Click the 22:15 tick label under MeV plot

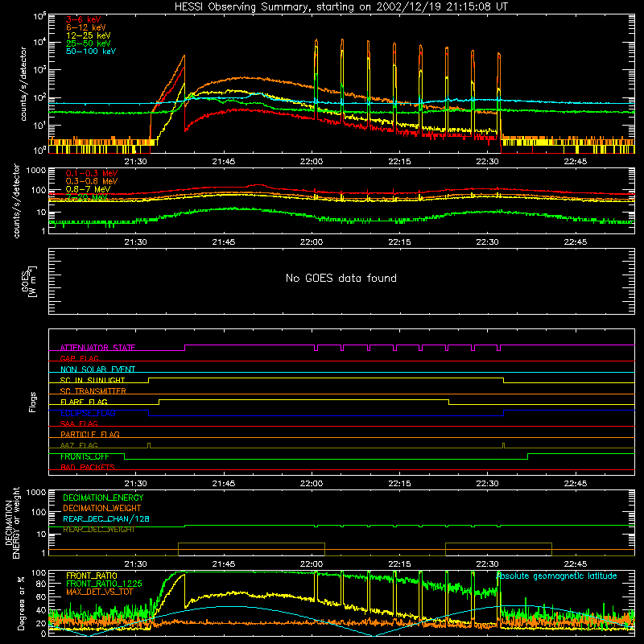pos(399,242)
